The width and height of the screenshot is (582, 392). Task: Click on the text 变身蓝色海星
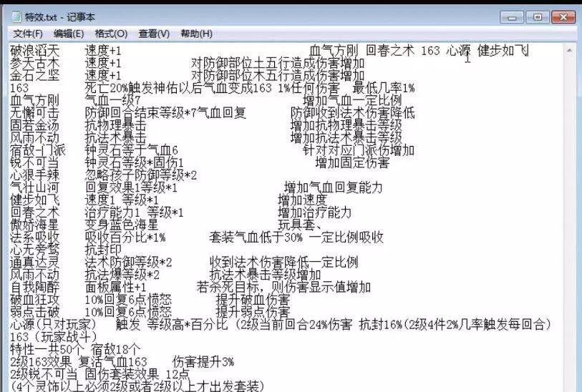click(x=122, y=225)
